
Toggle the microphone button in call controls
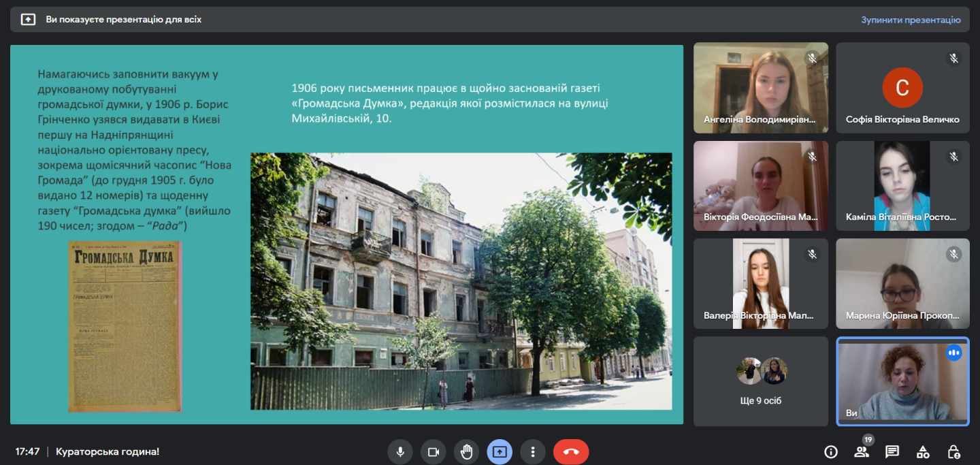[x=400, y=451]
